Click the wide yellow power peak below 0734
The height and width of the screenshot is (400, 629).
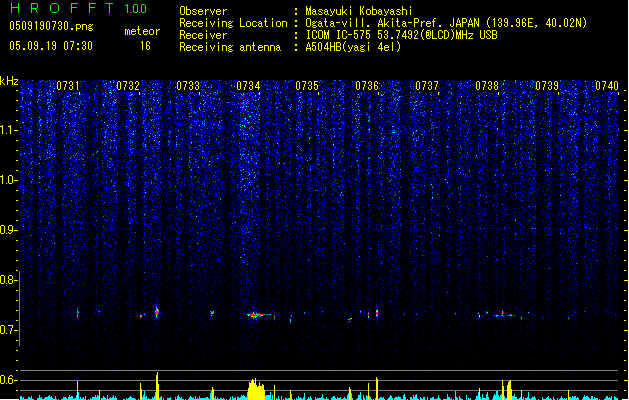tap(256, 389)
